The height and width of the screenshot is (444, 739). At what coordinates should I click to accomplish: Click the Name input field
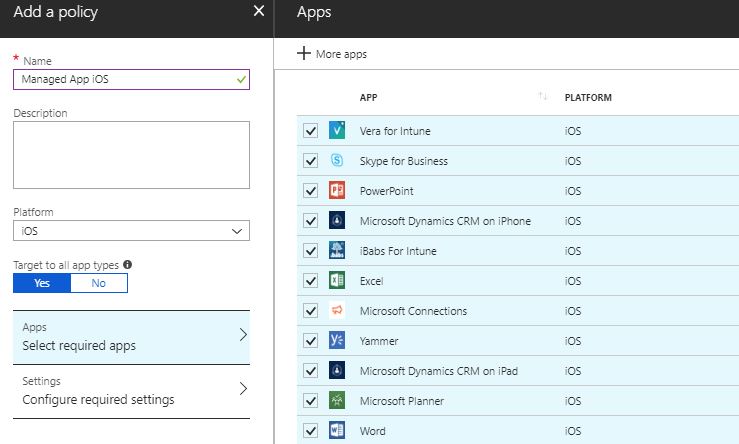click(x=131, y=79)
